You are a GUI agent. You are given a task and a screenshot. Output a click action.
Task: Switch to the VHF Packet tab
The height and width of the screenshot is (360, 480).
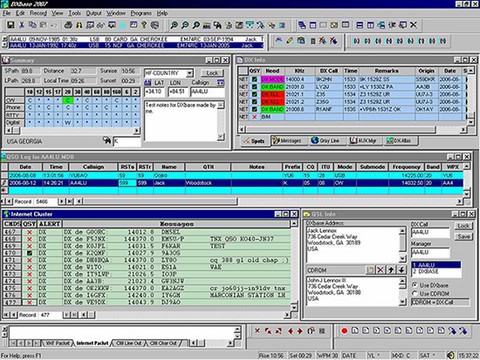[x=58, y=343]
